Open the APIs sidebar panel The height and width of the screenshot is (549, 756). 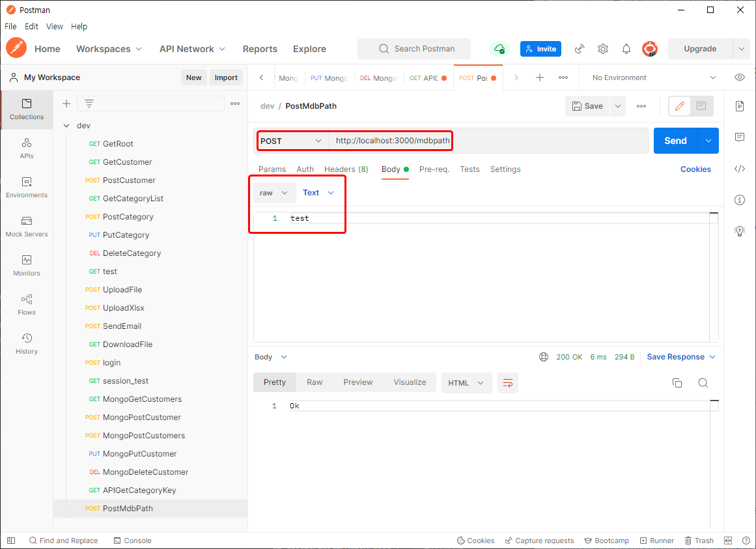coord(27,148)
